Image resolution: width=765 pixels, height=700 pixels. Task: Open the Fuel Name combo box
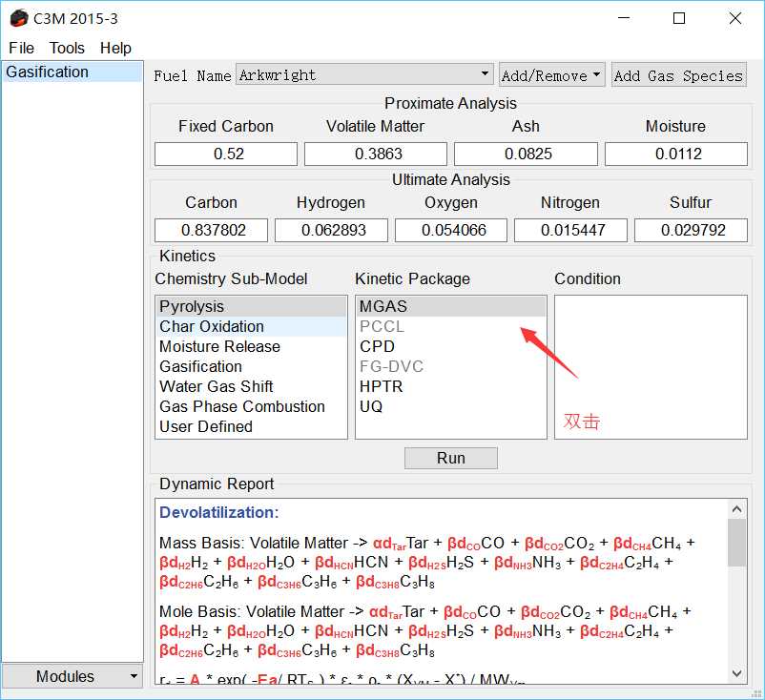[364, 74]
